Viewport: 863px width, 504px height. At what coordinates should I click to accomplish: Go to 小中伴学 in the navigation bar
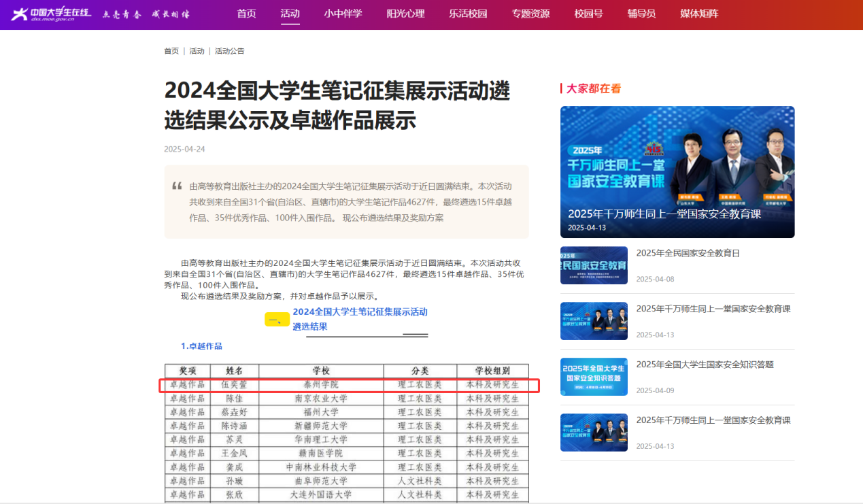[x=343, y=14]
